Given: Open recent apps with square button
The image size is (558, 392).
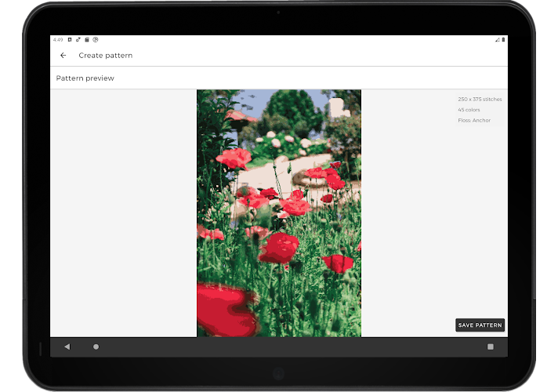Looking at the screenshot, I should click(x=491, y=347).
